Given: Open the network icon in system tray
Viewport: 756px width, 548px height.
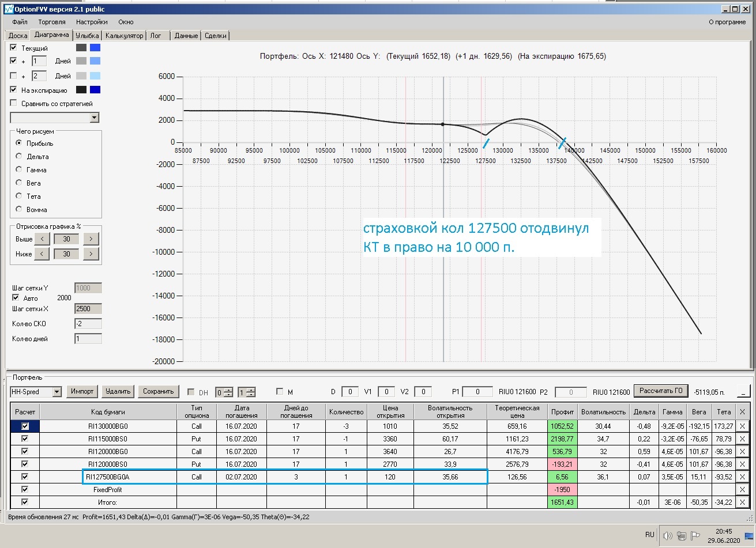Looking at the screenshot, I should pos(681,535).
